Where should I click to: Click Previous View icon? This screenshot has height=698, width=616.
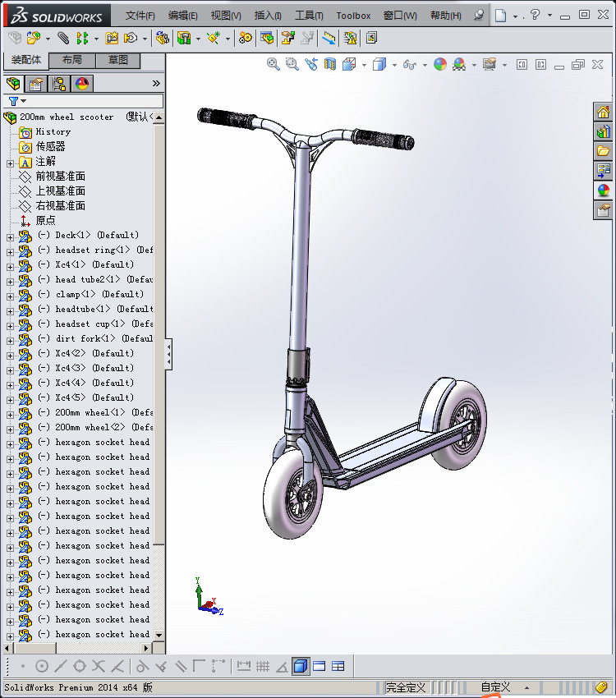click(311, 65)
